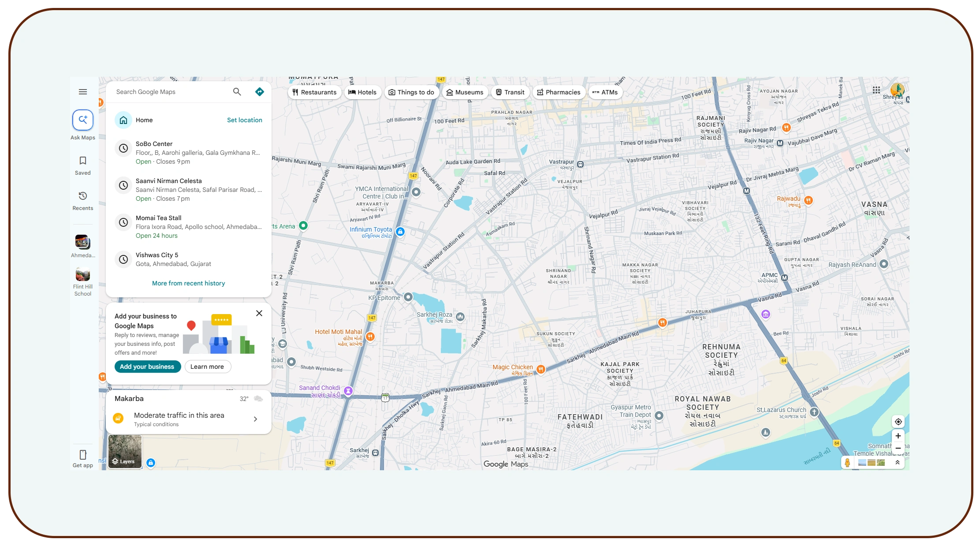The width and height of the screenshot is (980, 547).
Task: Open Vishwas City 5 recent search
Action: [x=189, y=259]
